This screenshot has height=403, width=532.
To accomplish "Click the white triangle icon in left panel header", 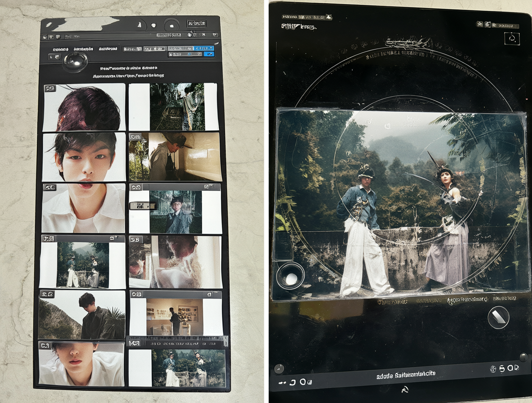I will click(139, 25).
